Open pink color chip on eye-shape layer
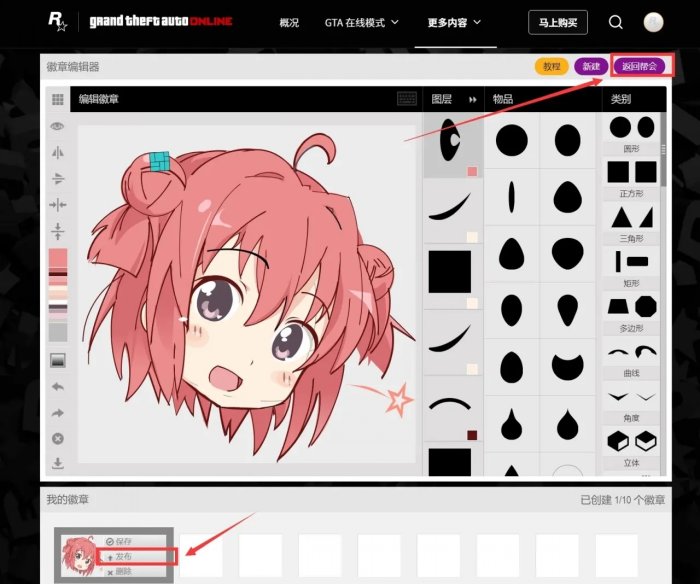Screen dimensions: 700x584 (472, 171)
